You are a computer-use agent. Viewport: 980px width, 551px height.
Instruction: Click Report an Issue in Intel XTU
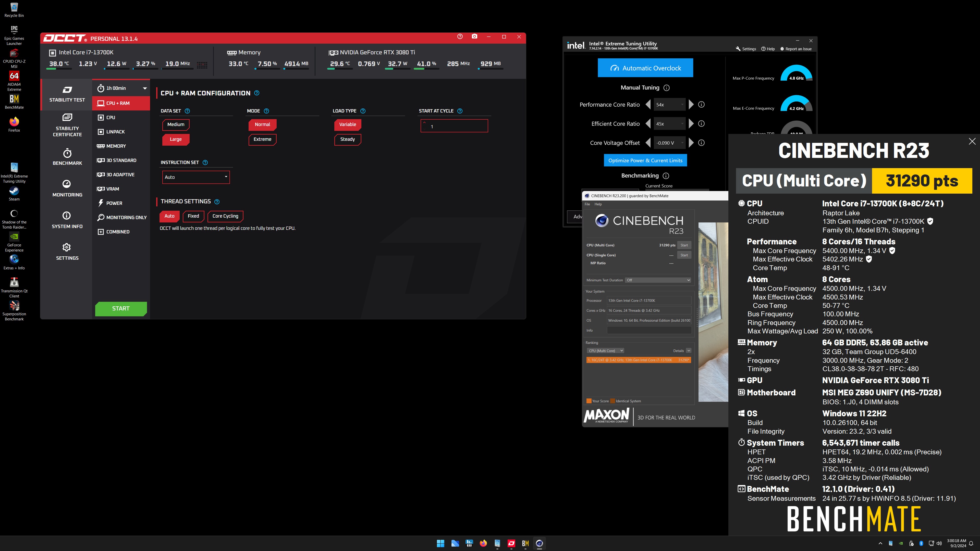(796, 49)
